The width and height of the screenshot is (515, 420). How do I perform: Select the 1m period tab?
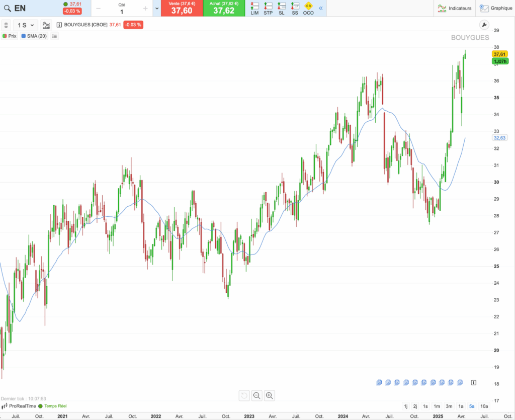pos(437,406)
